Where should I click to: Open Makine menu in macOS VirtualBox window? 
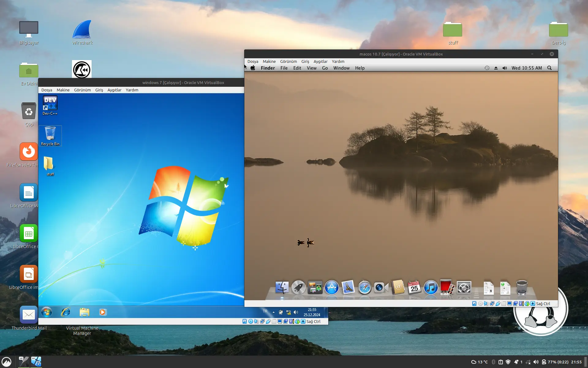[269, 61]
